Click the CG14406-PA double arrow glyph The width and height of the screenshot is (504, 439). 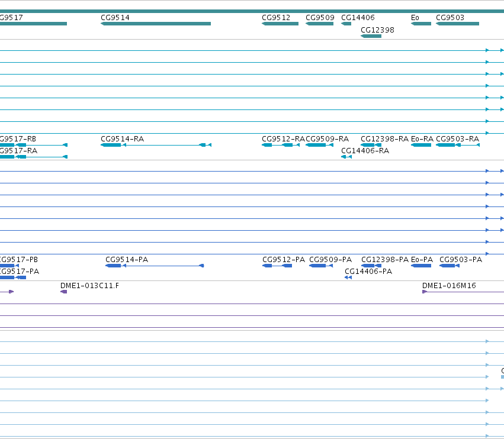coord(348,277)
